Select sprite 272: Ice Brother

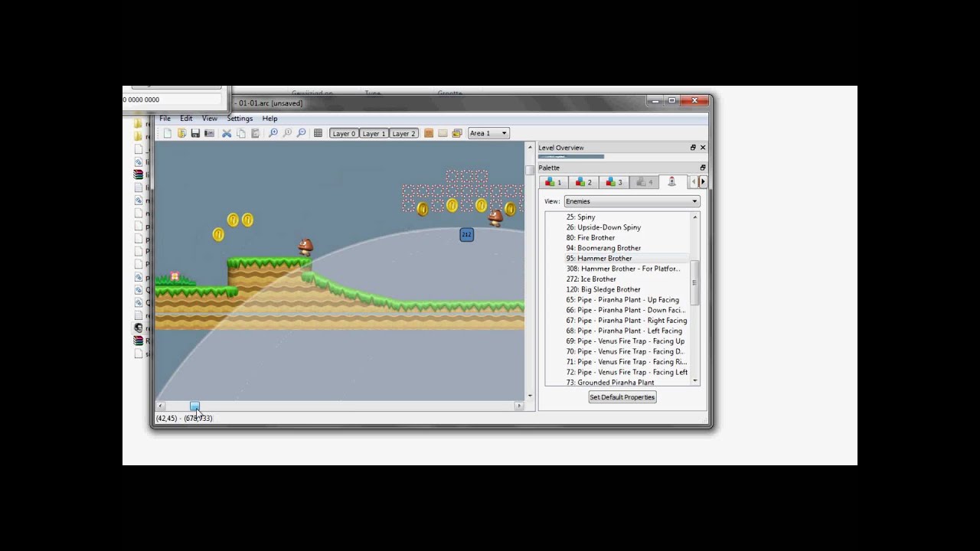pos(590,279)
